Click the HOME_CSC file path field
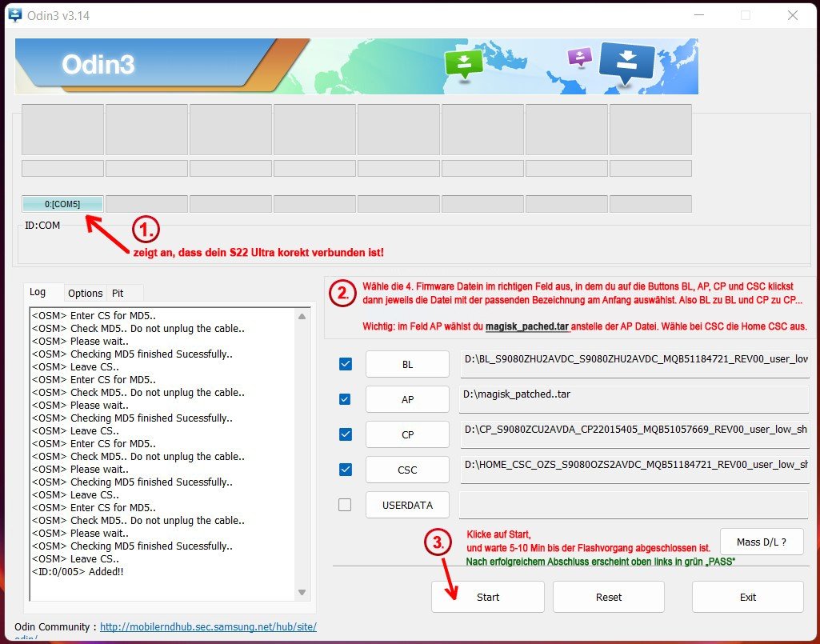This screenshot has height=644, width=820. pos(634,470)
